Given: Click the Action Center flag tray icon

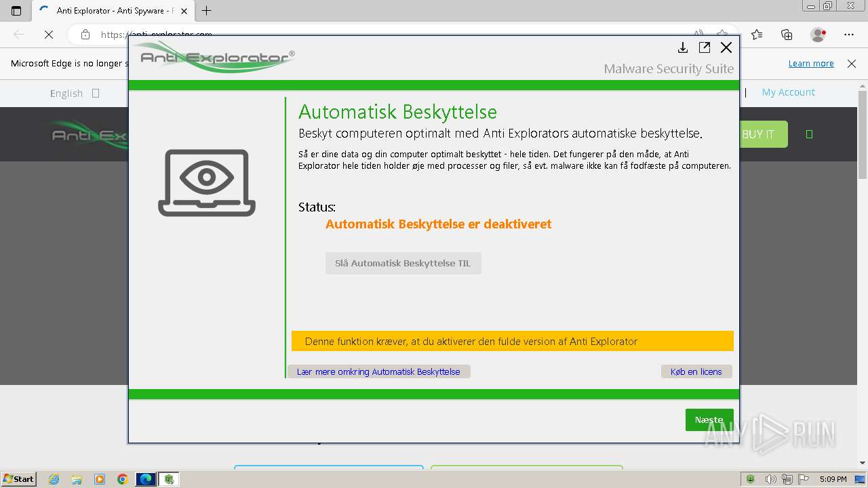Looking at the screenshot, I should click(x=804, y=479).
